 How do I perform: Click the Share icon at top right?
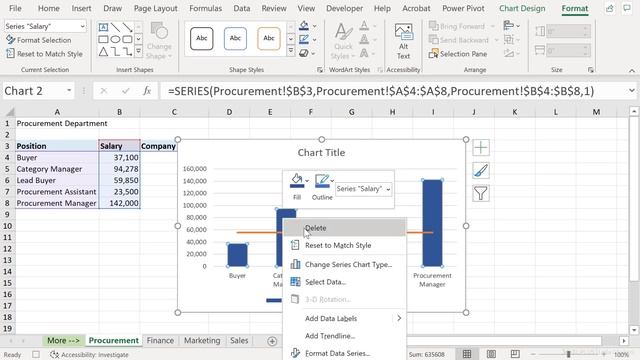click(609, 8)
